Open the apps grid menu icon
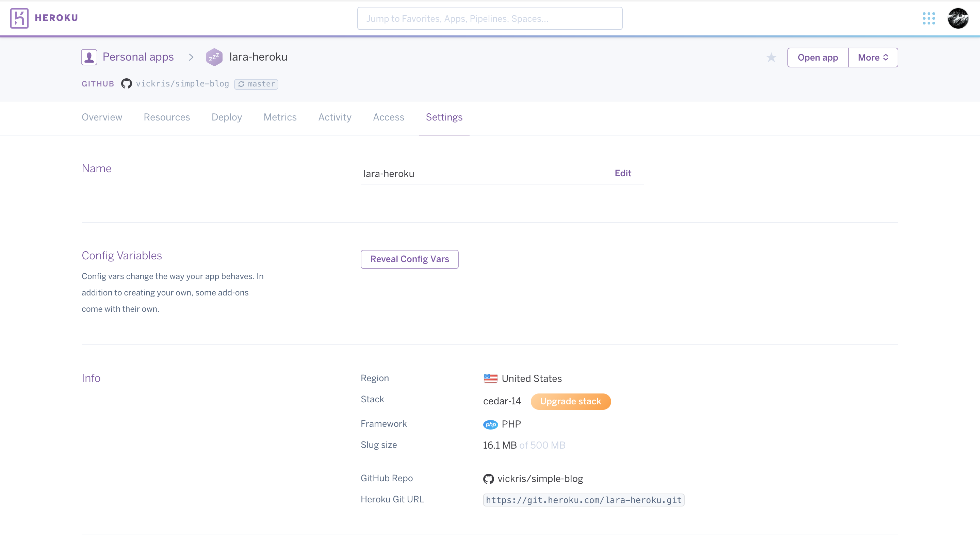The width and height of the screenshot is (980, 548). click(929, 18)
